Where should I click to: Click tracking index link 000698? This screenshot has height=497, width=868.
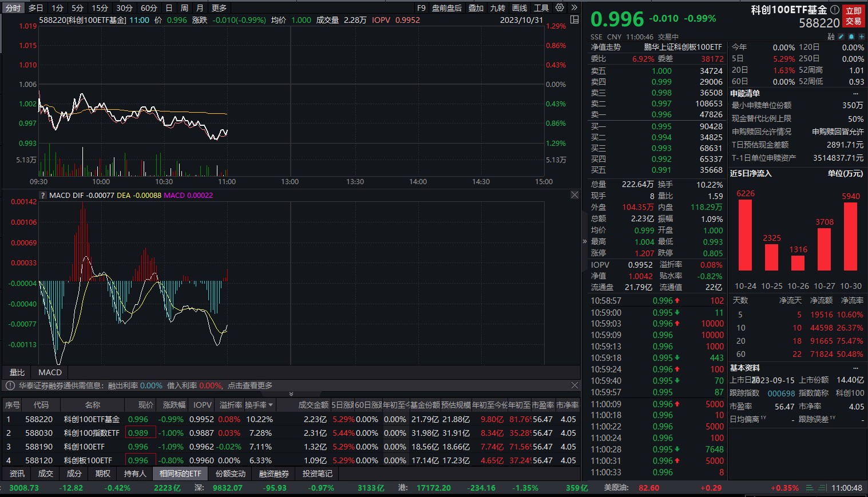pos(781,393)
